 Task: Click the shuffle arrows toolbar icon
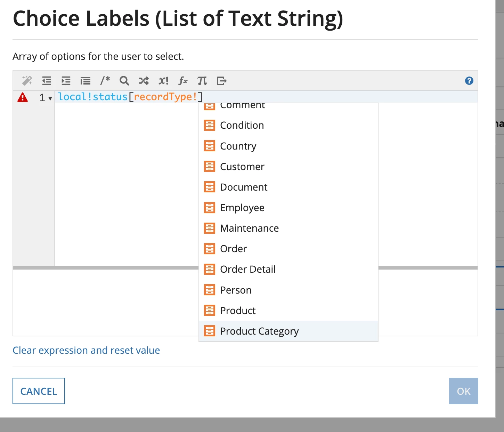[144, 81]
